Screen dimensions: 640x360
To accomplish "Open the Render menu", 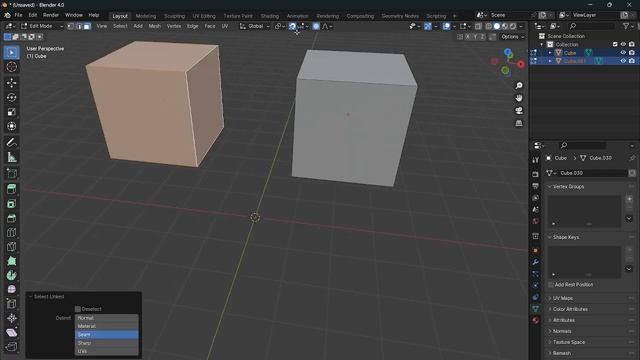I will pyautogui.click(x=51, y=15).
